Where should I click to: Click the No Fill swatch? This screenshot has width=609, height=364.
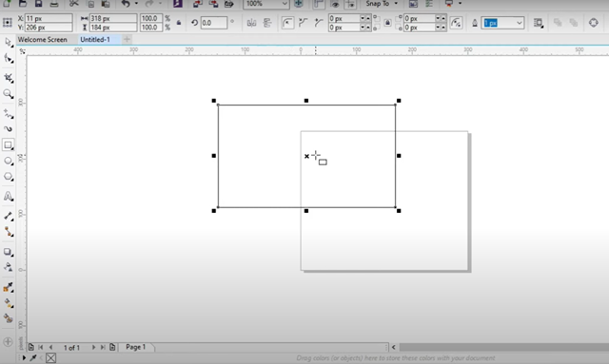tap(50, 357)
